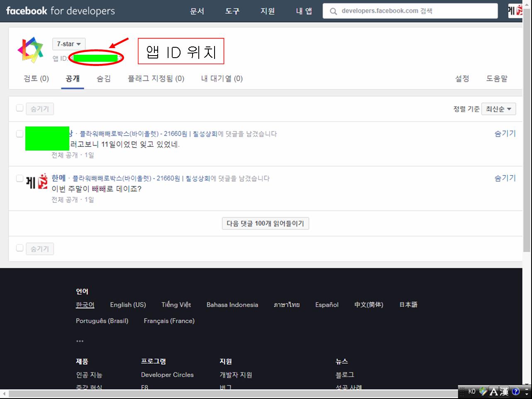This screenshot has width=532, height=399.
Task: Click the developers.facebook.com search field
Action: pos(415,11)
